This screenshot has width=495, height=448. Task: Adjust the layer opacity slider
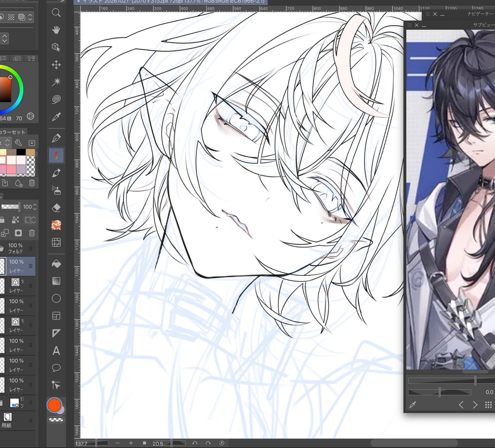pyautogui.click(x=10, y=206)
